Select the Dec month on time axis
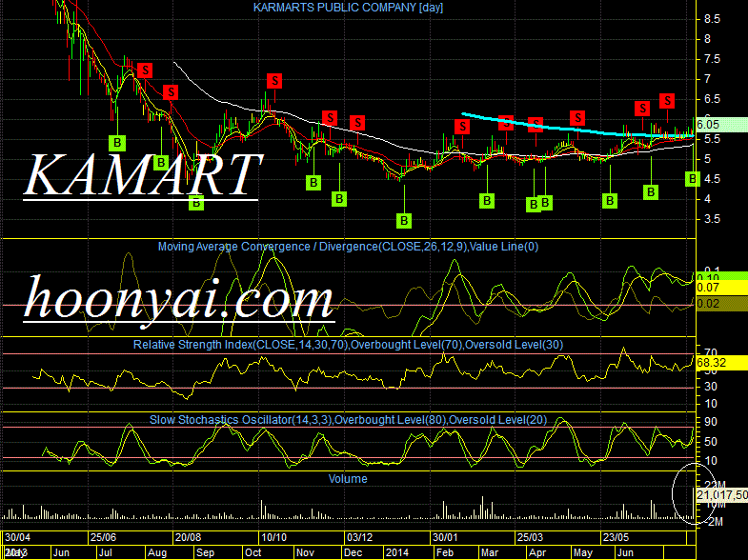 pyautogui.click(x=353, y=552)
